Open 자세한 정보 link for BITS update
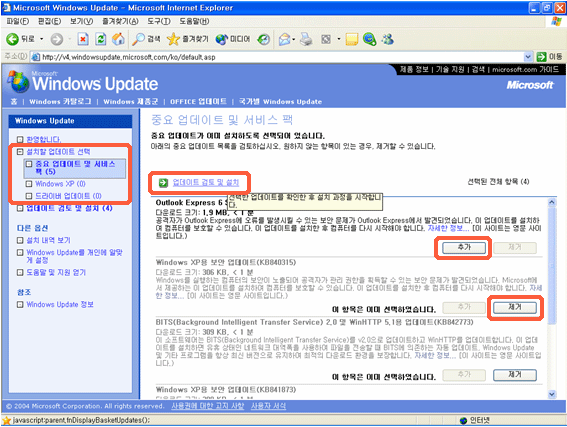 [435, 355]
